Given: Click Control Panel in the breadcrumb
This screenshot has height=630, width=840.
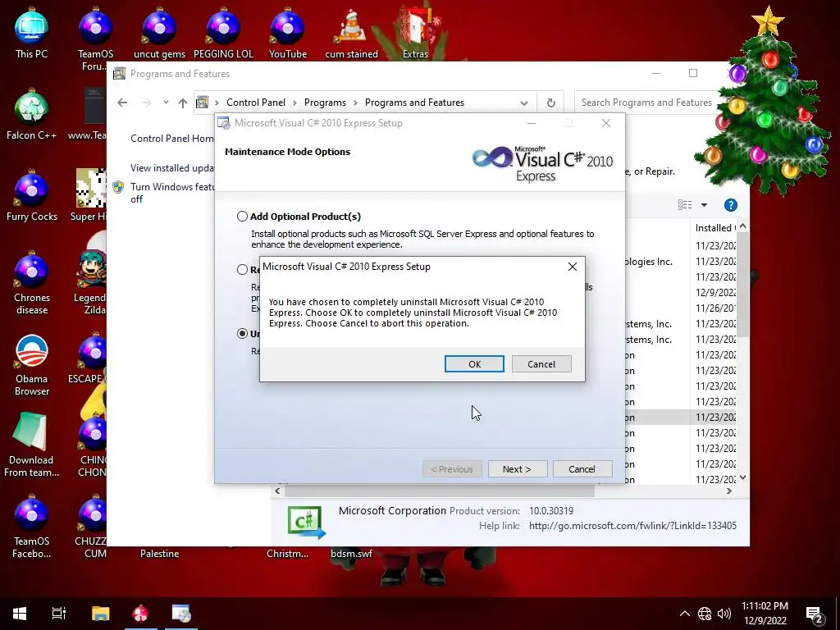Looking at the screenshot, I should click(256, 103).
